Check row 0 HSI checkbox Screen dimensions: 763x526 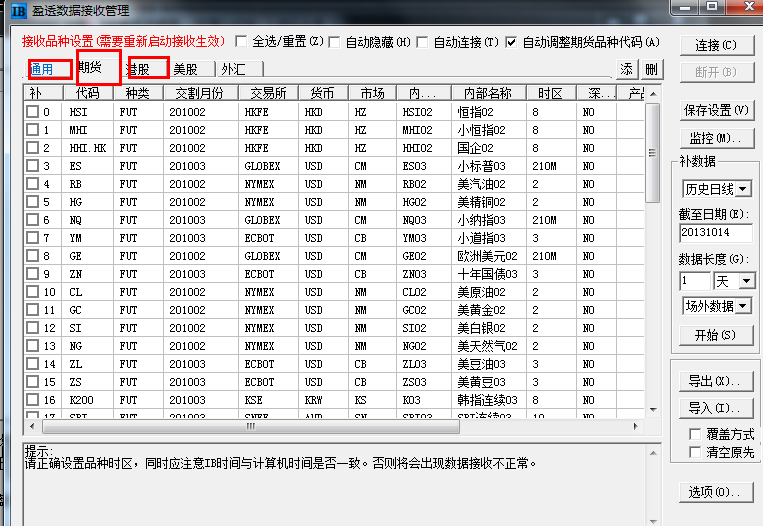[x=33, y=112]
